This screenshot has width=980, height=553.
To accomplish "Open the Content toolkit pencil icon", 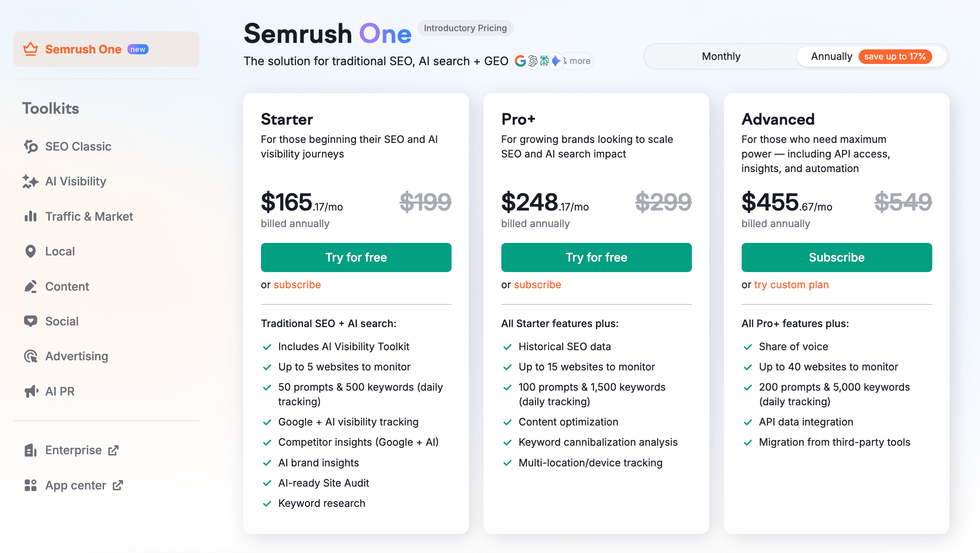I will [x=31, y=286].
